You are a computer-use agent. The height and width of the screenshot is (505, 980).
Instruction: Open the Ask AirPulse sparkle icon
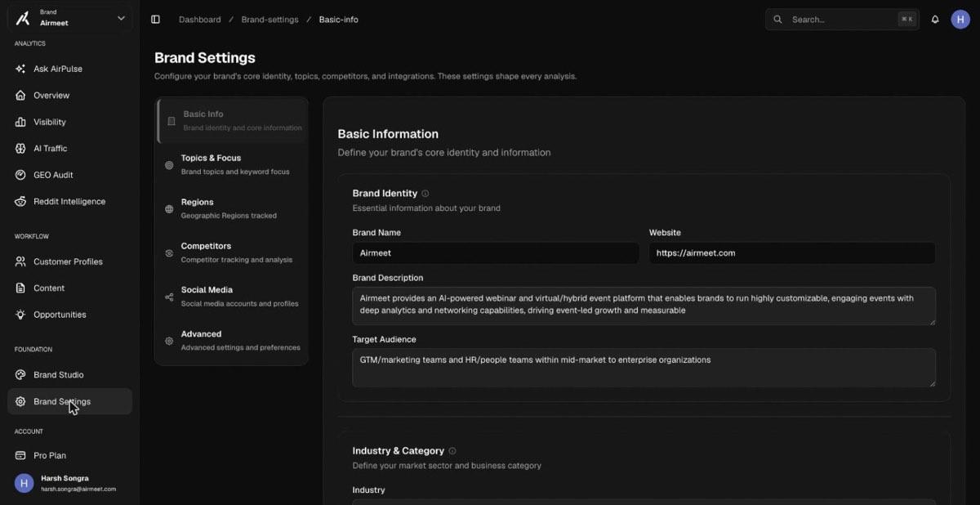coord(20,69)
